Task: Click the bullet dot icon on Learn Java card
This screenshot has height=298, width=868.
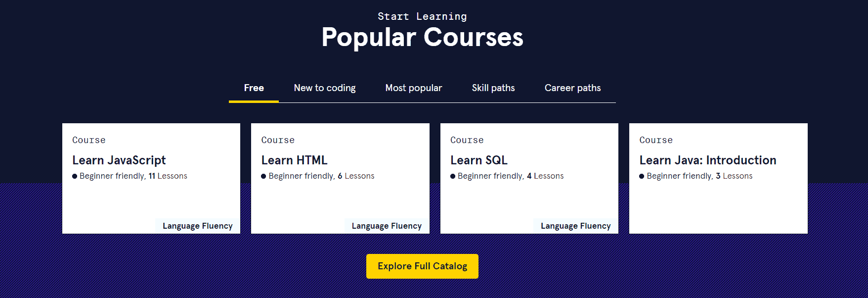Action: click(642, 176)
